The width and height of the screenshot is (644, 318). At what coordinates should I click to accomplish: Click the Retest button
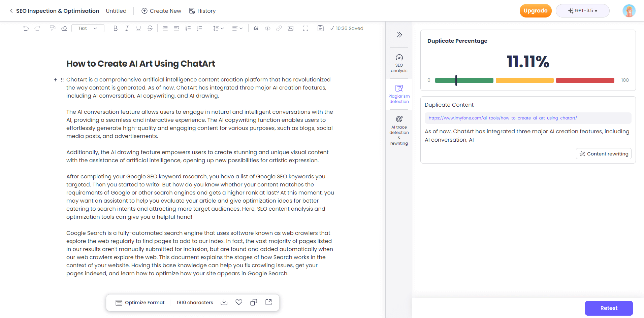609,308
